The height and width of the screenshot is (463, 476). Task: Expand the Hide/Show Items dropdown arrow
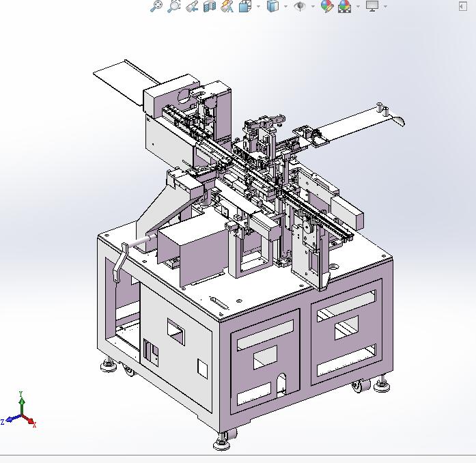click(x=313, y=6)
